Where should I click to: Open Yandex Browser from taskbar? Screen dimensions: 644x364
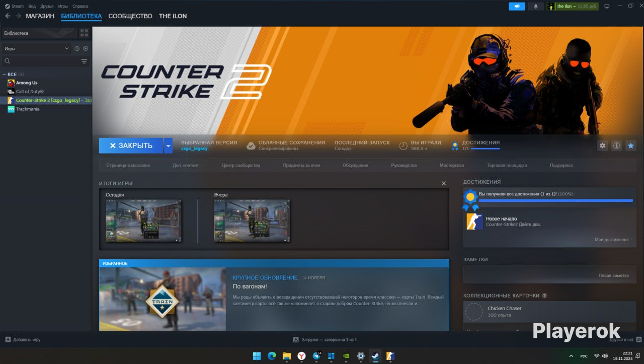(301, 356)
